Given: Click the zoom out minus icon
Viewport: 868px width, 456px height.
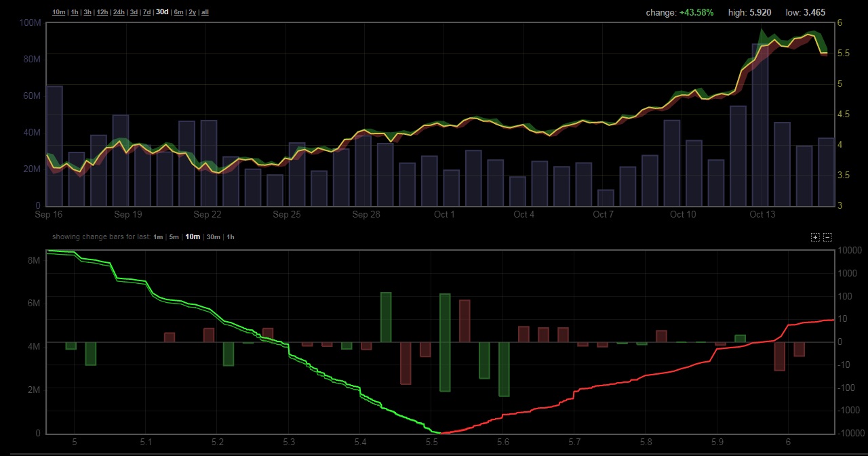Looking at the screenshot, I should pos(827,237).
